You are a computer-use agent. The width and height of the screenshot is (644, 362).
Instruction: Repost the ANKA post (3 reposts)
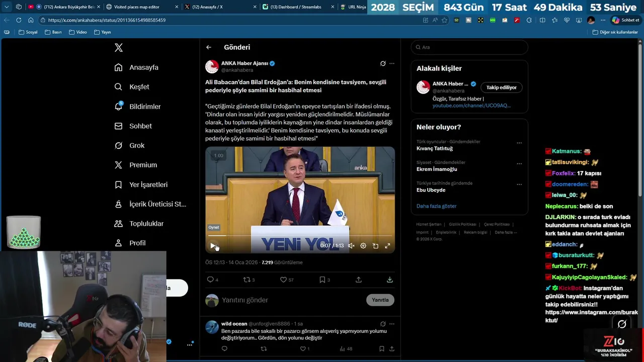[x=249, y=280]
